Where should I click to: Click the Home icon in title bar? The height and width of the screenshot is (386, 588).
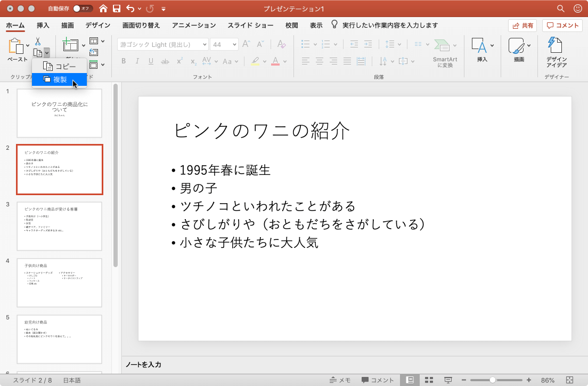tap(103, 9)
